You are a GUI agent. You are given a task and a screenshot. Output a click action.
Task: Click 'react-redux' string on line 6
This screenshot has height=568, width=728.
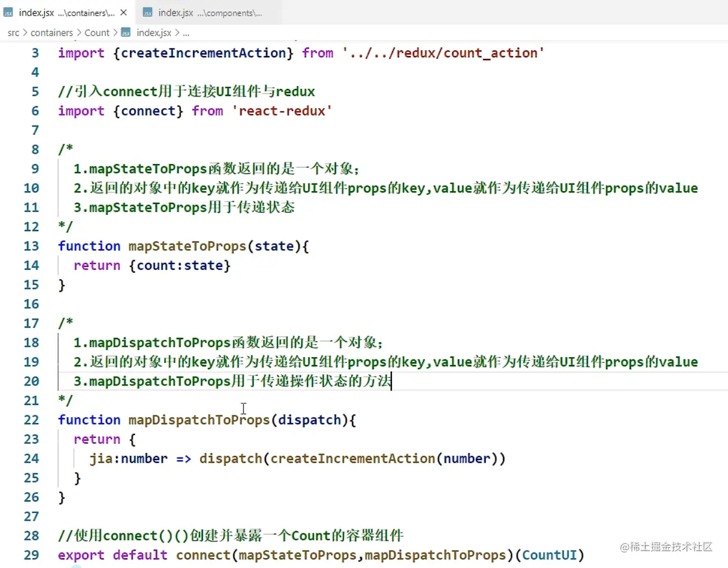point(282,111)
